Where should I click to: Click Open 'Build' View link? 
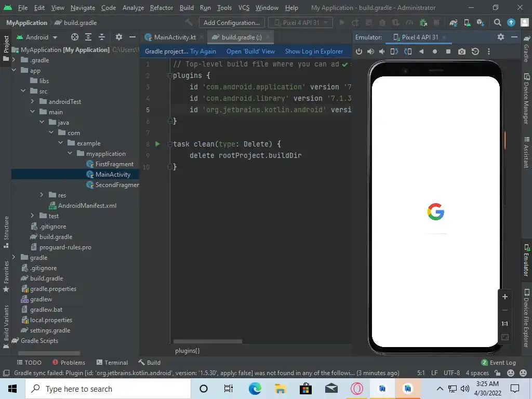pyautogui.click(x=251, y=51)
